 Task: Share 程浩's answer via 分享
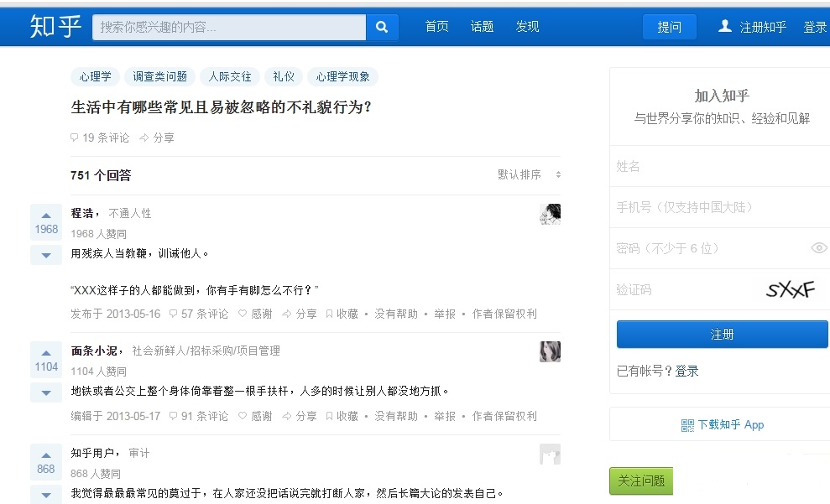300,314
